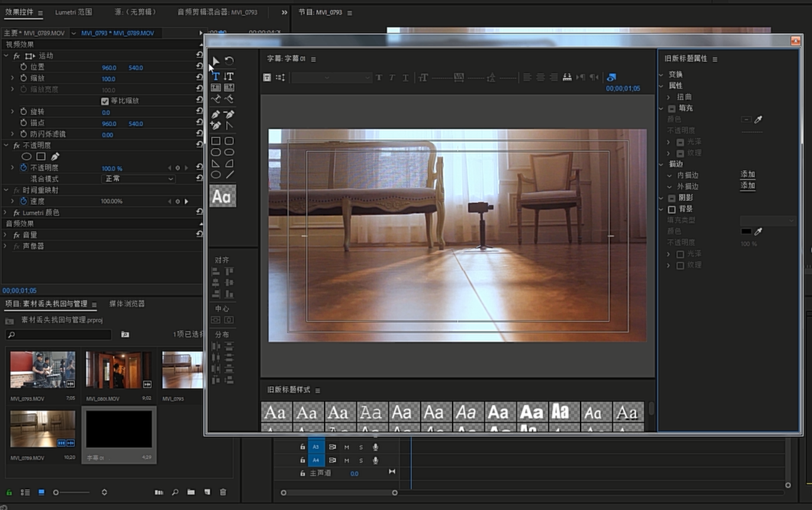Select the Rectangle shape tool

(x=215, y=141)
